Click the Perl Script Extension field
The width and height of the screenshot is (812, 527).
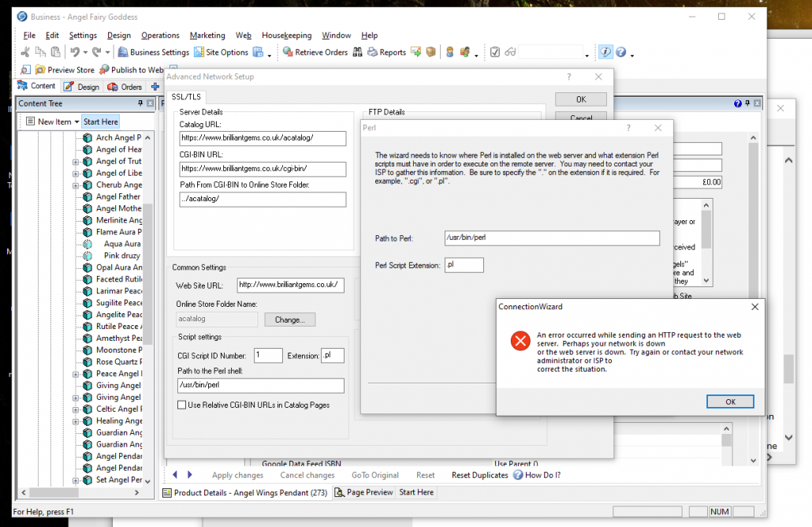tap(464, 265)
